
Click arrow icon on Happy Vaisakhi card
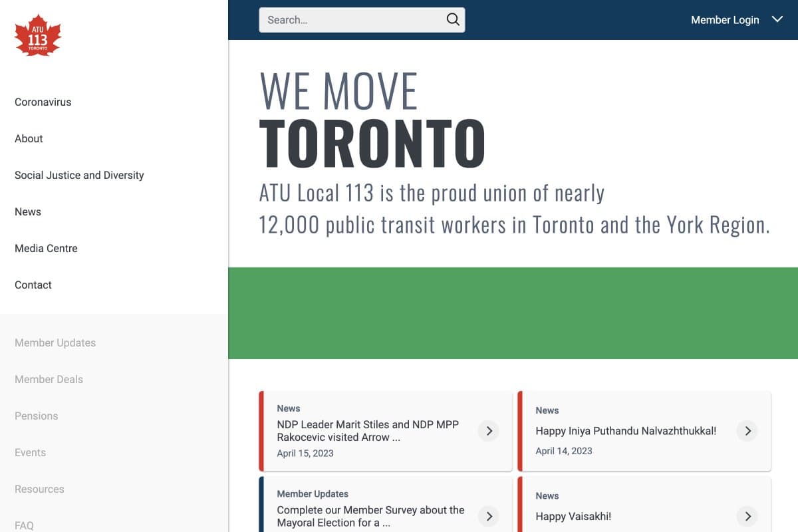(747, 516)
